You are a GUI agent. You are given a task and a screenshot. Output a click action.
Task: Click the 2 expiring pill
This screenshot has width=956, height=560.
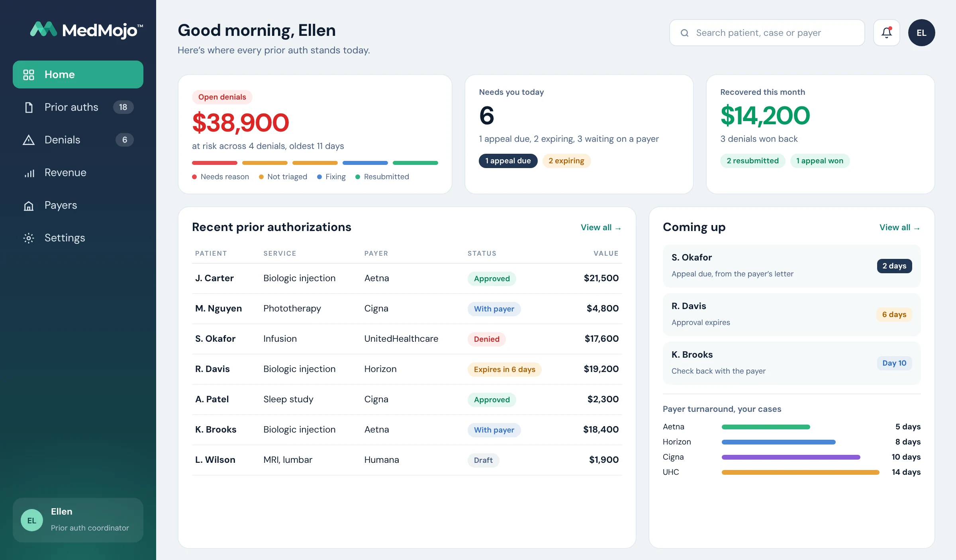566,161
